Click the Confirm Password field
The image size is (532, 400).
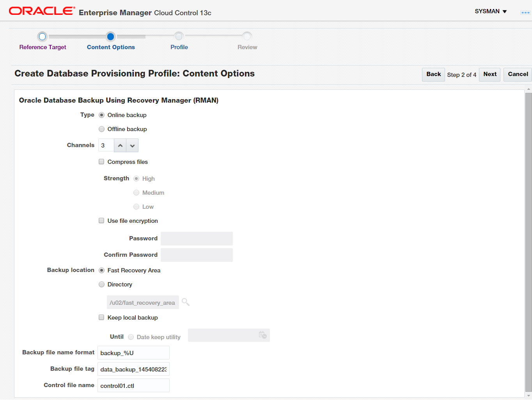tap(197, 255)
